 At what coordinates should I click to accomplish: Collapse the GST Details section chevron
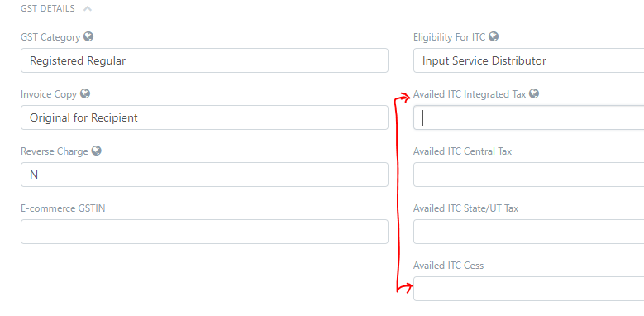[x=87, y=8]
